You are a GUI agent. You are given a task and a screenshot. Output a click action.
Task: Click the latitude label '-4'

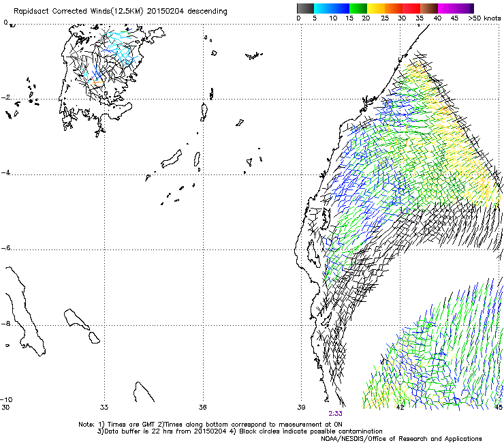(5, 172)
